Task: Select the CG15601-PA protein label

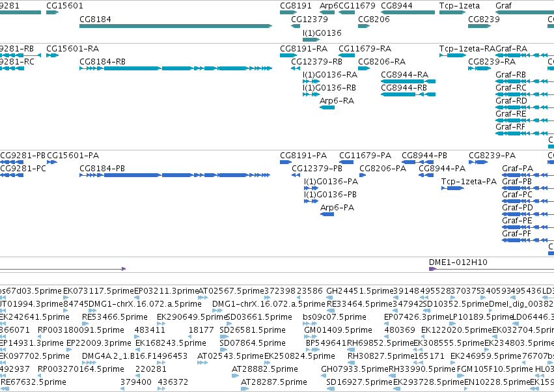Action: (x=73, y=156)
